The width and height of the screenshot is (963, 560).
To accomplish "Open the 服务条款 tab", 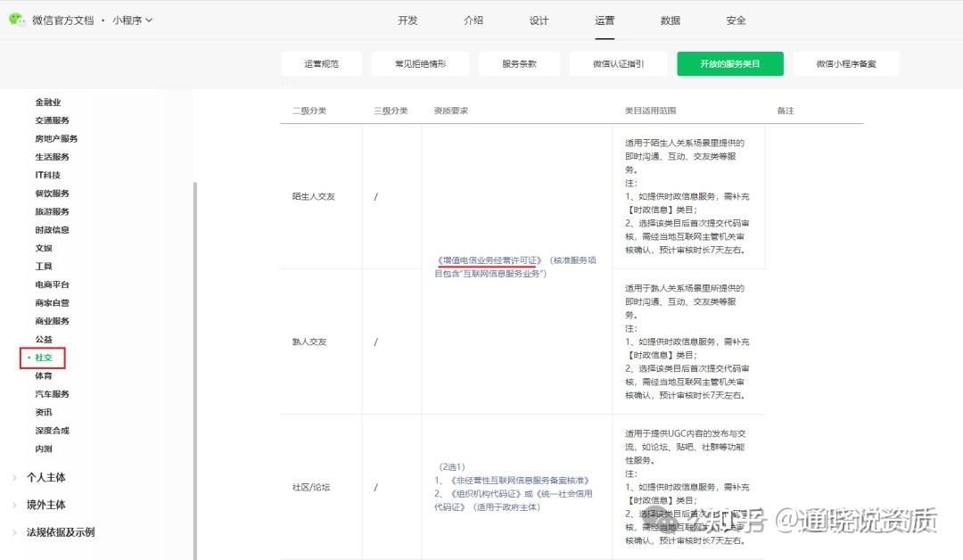I will (520, 64).
